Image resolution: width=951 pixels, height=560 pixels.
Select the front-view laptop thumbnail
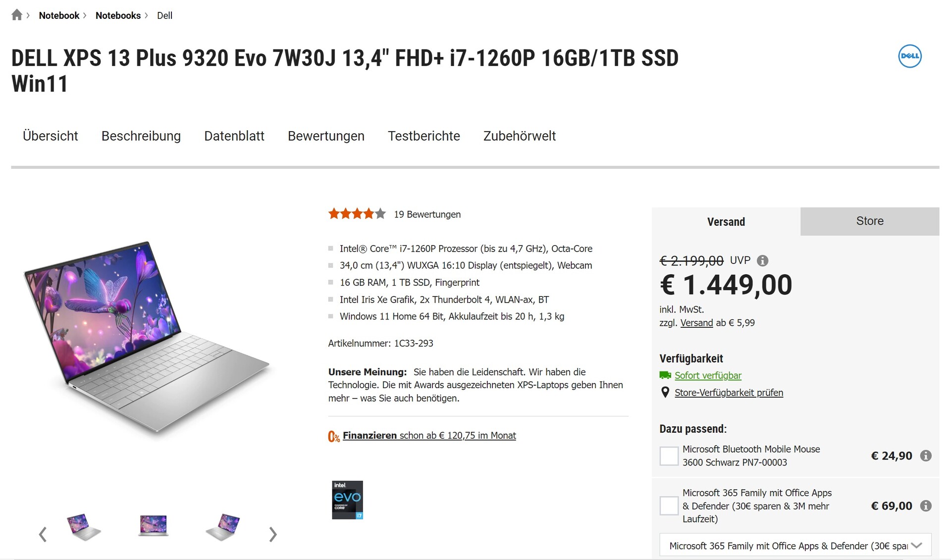pyautogui.click(x=153, y=525)
